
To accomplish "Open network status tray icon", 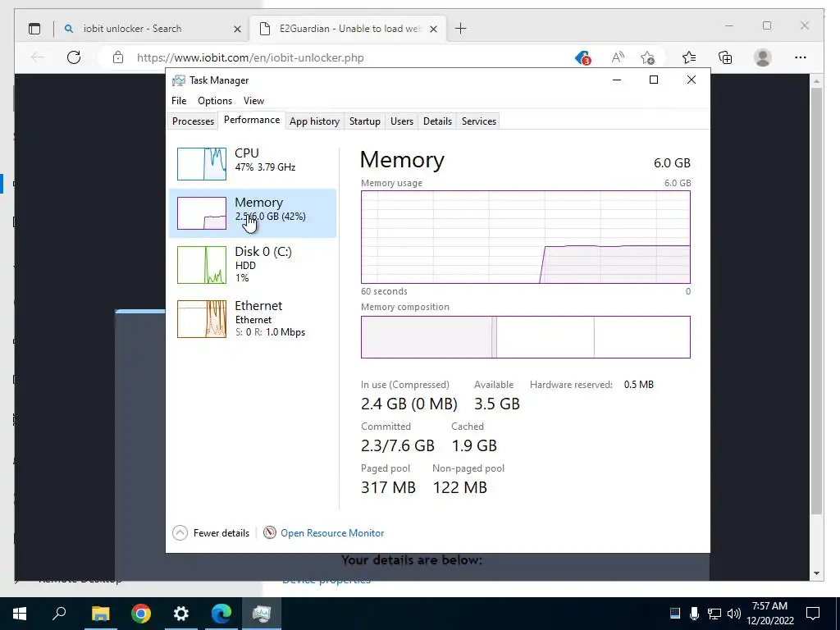I will pyautogui.click(x=714, y=614).
